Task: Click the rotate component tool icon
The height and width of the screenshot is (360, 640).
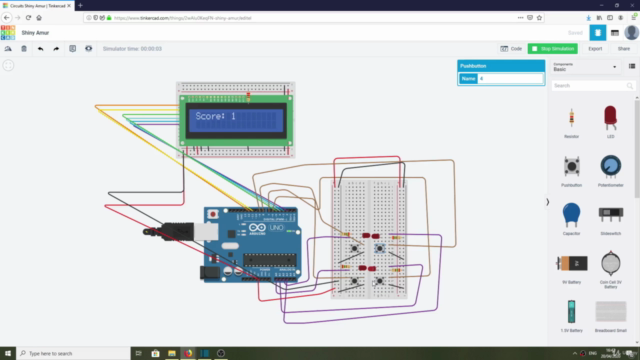Action: [8, 49]
